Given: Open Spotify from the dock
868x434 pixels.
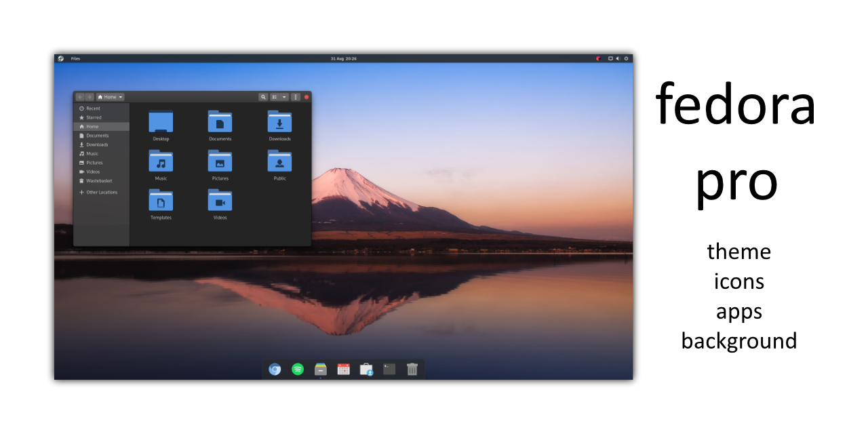Looking at the screenshot, I should [x=297, y=369].
